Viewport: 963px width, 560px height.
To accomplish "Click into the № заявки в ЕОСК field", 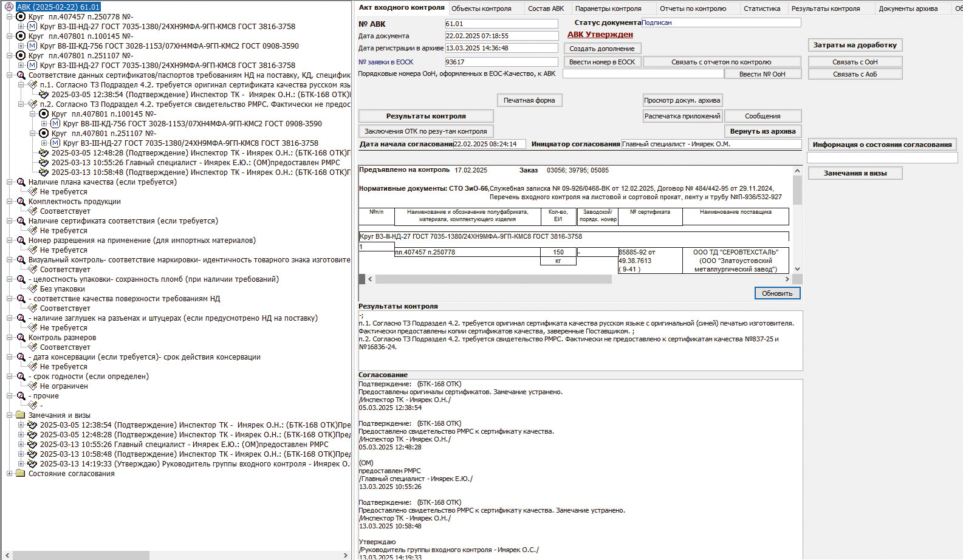I will [x=501, y=62].
